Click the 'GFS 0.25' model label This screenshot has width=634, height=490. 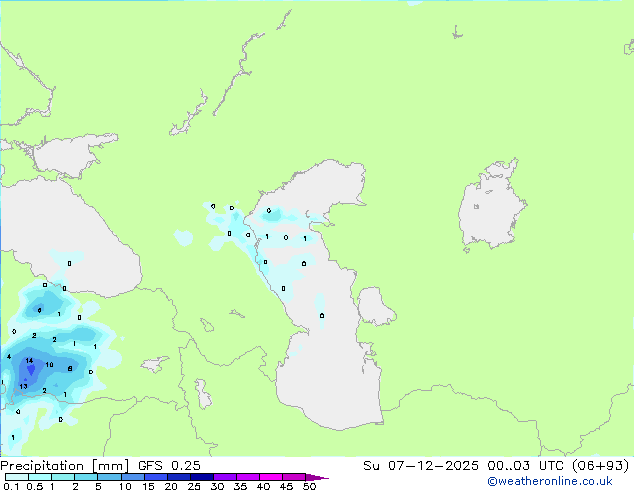(169, 466)
